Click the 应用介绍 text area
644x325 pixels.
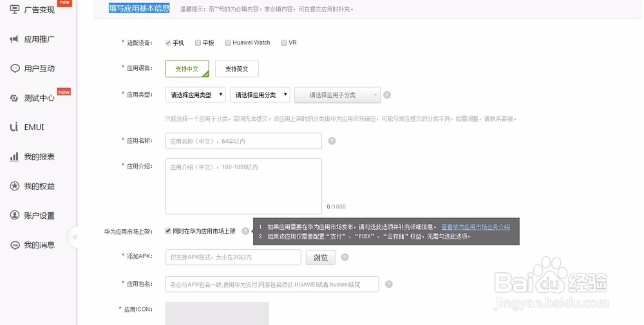pos(243,186)
